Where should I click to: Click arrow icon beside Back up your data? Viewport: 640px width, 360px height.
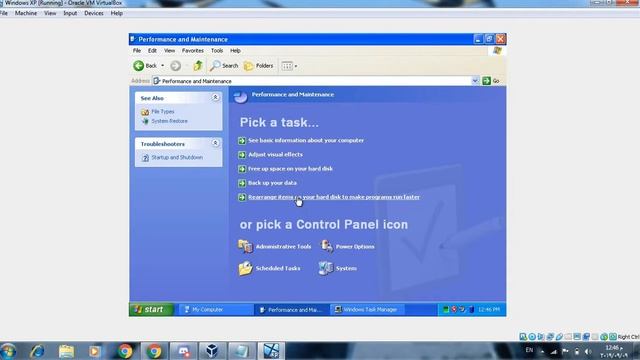242,183
